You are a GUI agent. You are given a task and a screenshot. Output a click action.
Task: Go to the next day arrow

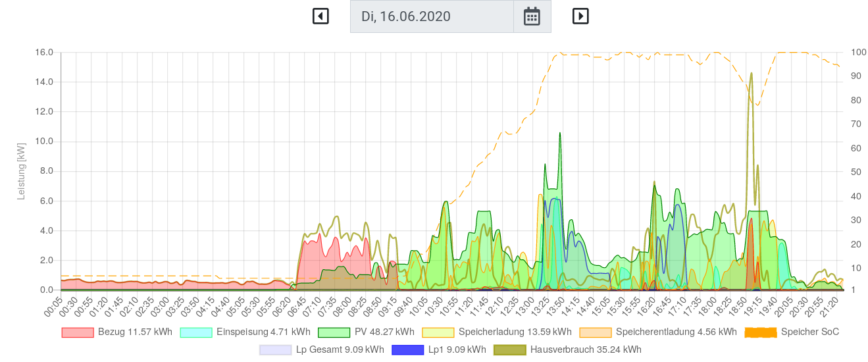tap(580, 16)
